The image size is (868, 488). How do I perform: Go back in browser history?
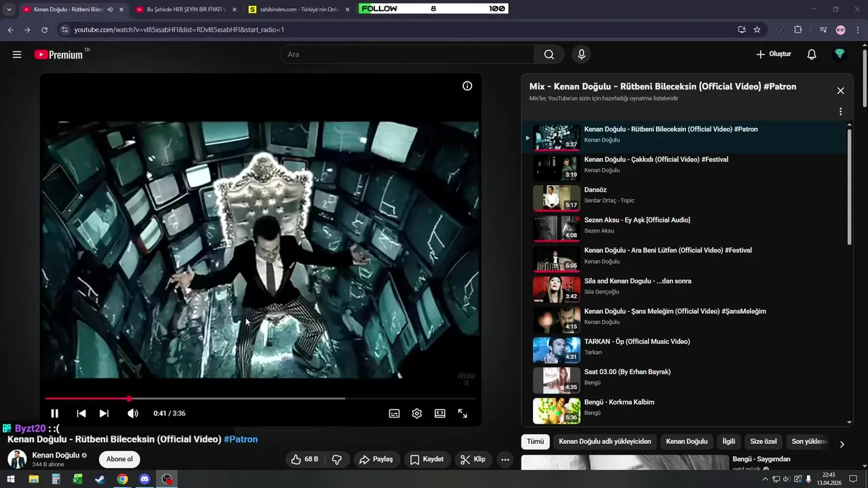click(10, 30)
